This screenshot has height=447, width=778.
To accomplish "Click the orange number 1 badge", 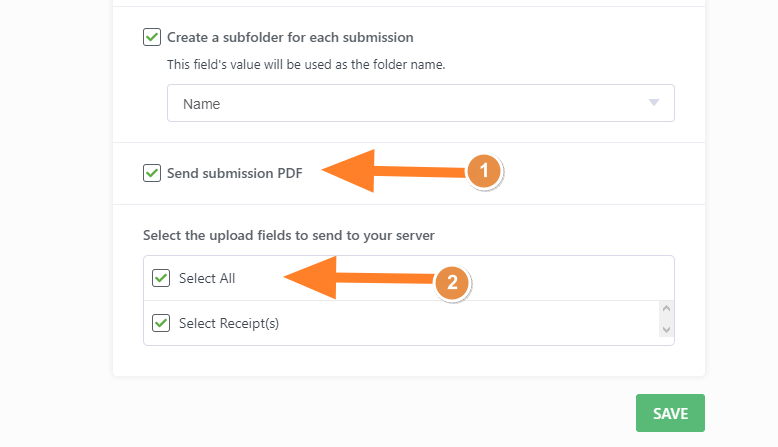I will click(x=484, y=171).
